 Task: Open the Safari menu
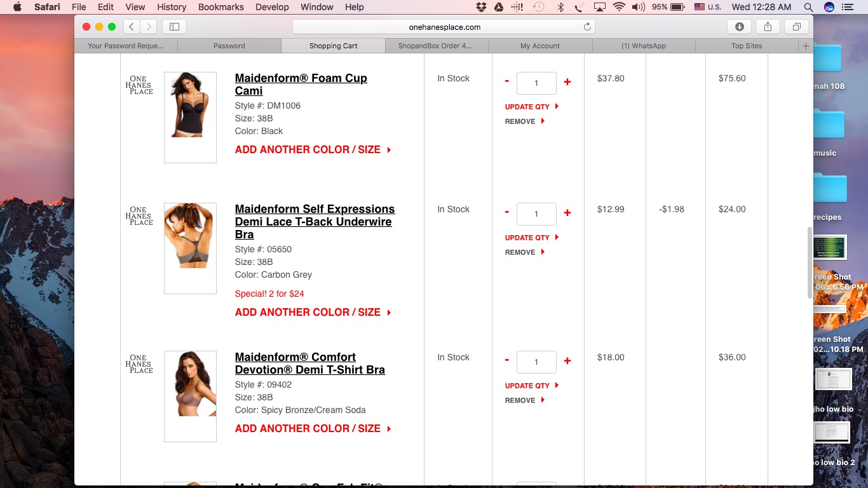click(x=46, y=7)
